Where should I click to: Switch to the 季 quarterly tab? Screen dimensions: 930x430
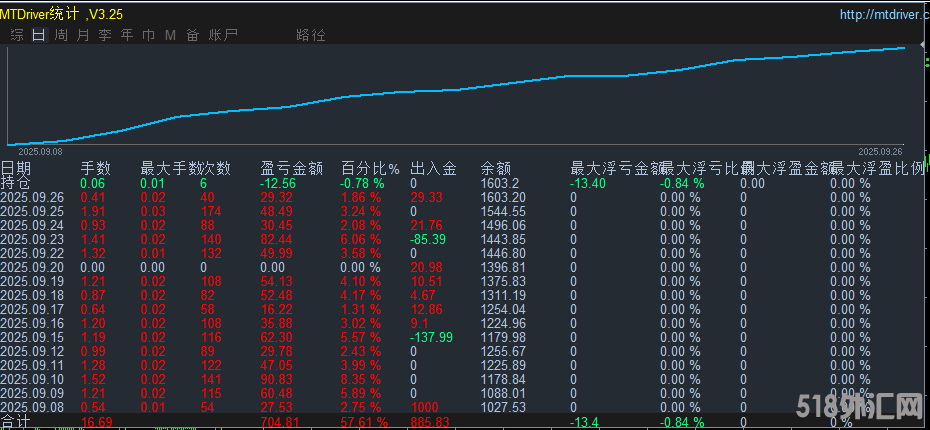click(x=104, y=35)
